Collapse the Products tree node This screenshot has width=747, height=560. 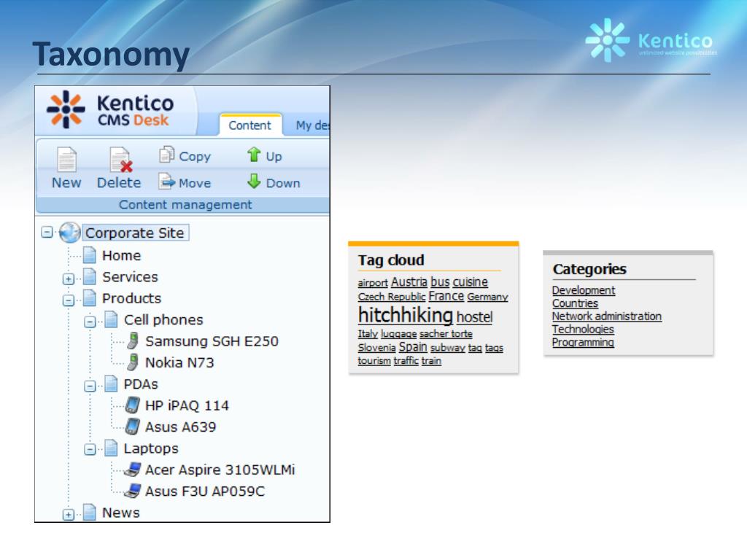pos(69,300)
